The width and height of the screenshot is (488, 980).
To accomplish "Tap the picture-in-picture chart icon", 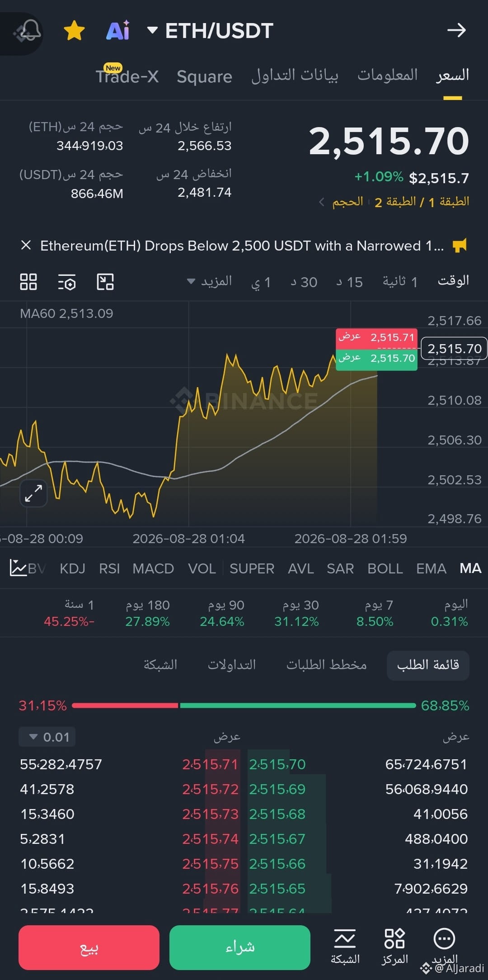I will (x=105, y=282).
